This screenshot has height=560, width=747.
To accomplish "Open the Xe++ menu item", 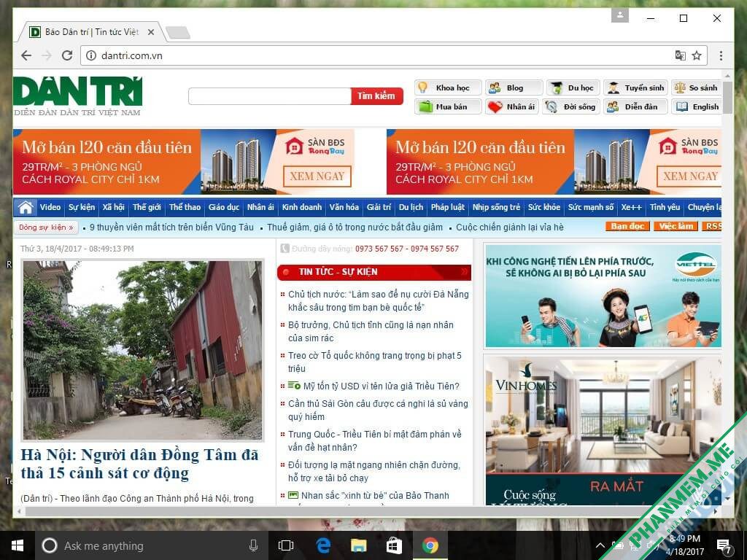I will point(632,207).
